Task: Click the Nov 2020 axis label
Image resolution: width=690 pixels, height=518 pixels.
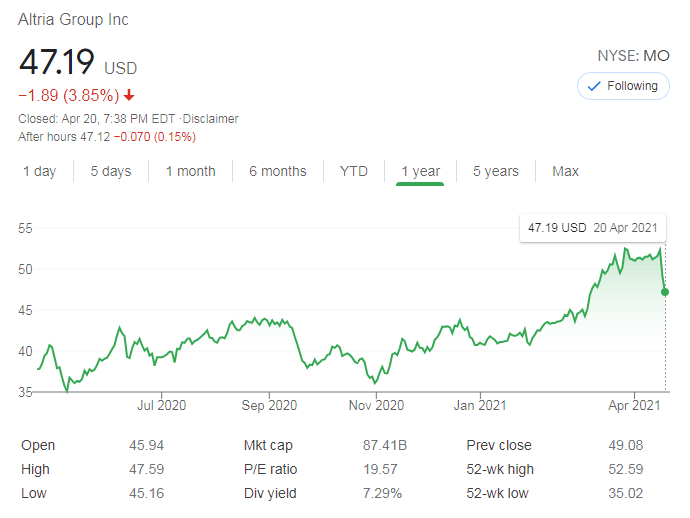Action: (x=376, y=405)
